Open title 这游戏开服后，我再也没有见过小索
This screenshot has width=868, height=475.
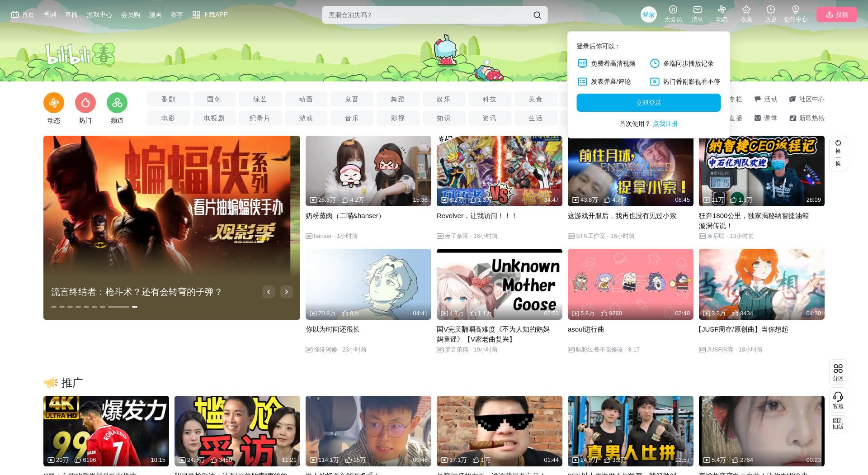point(622,216)
